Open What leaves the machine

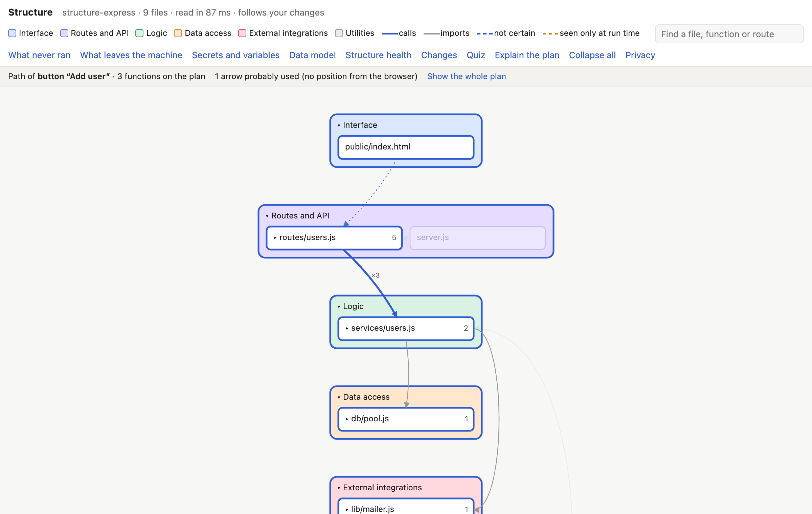(x=131, y=55)
